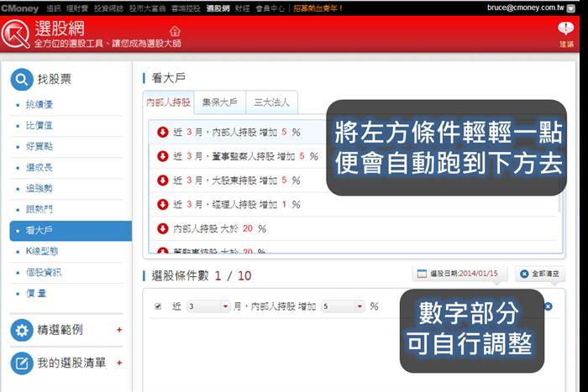The image size is (588, 392).
Task: Go to home via the house icon
Action: [x=175, y=31]
